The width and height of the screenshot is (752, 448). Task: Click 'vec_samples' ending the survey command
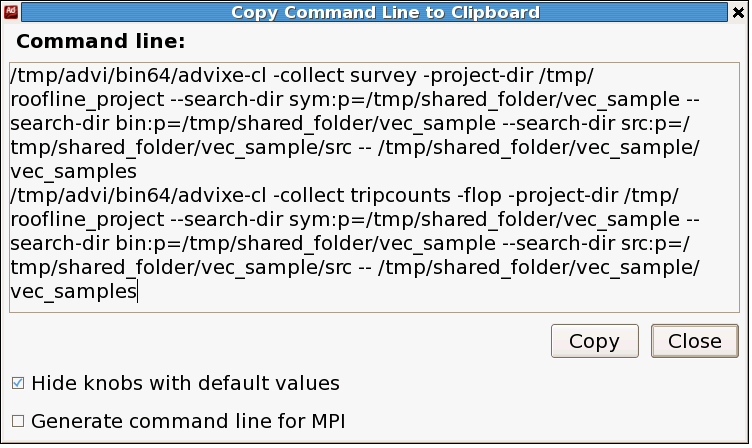pos(73,171)
